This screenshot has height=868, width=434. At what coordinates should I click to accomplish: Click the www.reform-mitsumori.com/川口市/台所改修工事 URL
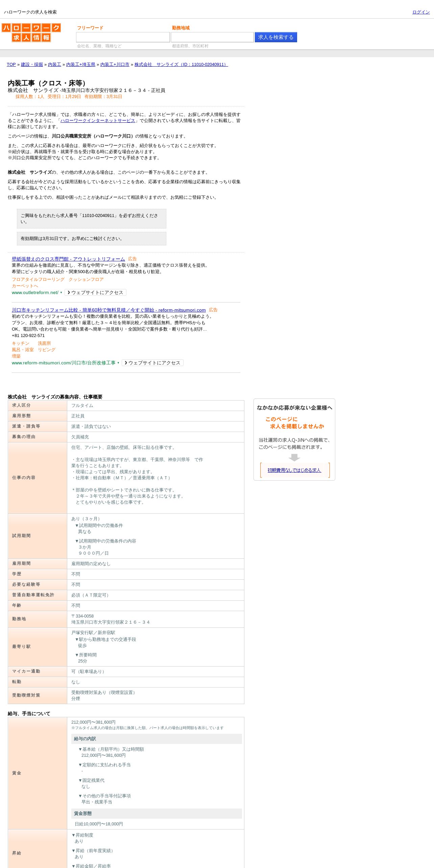point(64,363)
